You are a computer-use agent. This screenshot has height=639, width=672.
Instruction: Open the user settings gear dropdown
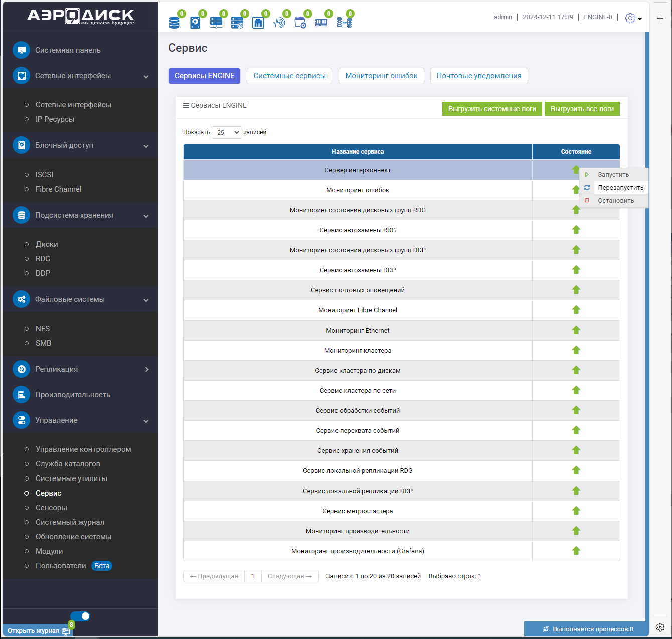(633, 18)
